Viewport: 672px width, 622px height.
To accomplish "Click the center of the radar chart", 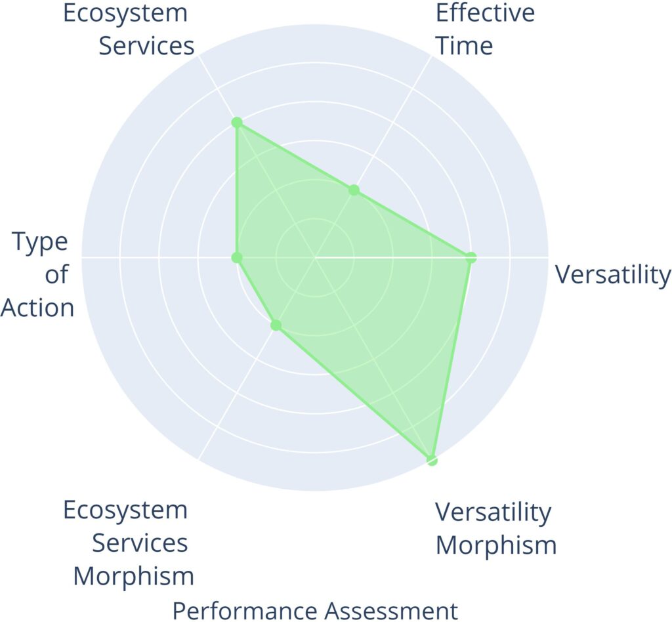I will [315, 258].
